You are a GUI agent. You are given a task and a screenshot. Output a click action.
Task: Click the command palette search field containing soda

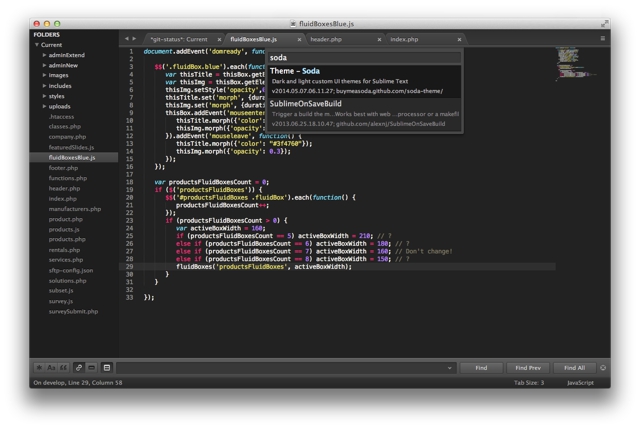[364, 58]
